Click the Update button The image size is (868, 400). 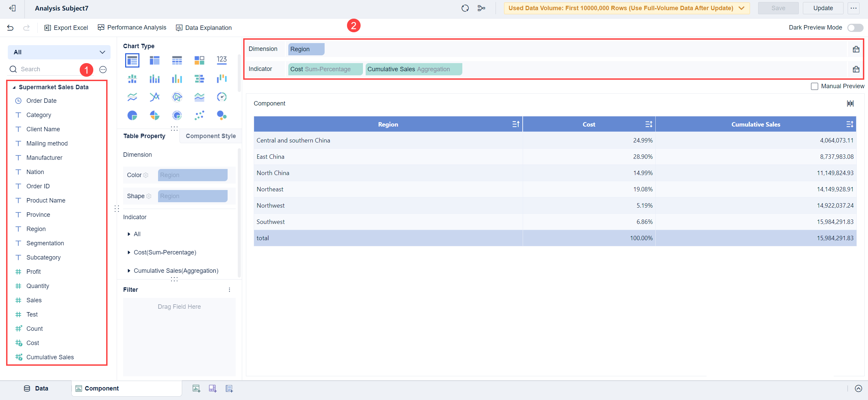click(823, 8)
